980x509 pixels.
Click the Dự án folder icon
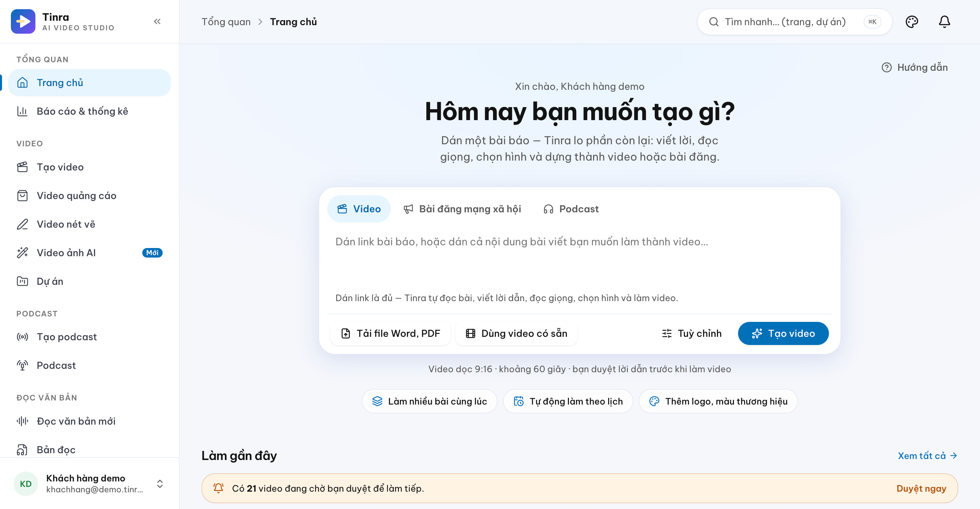coord(22,281)
